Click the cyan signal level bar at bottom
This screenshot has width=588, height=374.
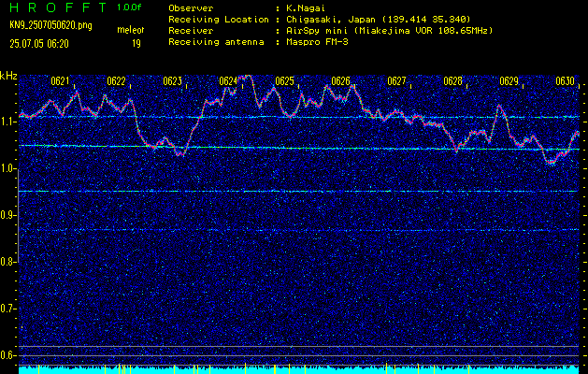298,370
